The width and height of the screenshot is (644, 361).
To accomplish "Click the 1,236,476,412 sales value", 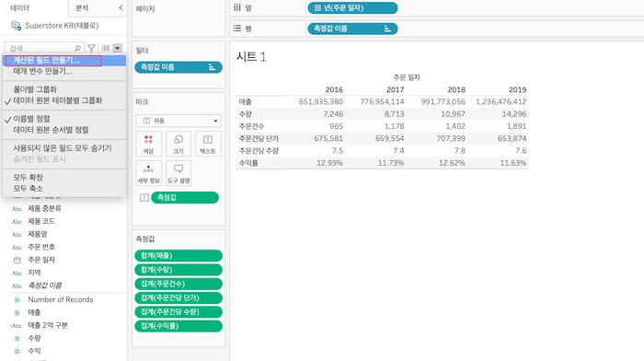I will click(x=501, y=101).
